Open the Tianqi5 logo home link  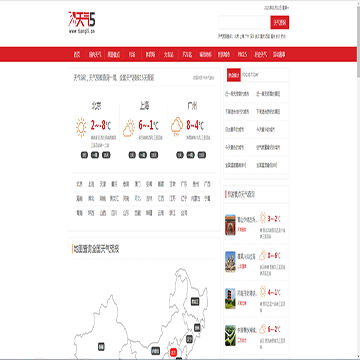coord(82,23)
